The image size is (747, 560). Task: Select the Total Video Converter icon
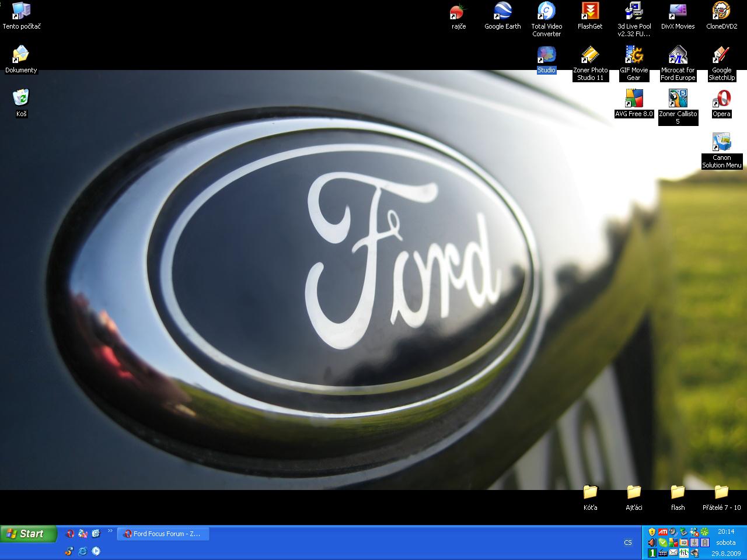point(546,12)
